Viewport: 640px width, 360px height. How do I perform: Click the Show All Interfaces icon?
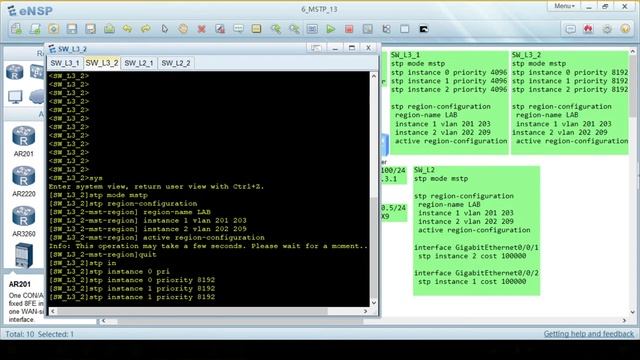click(x=386, y=29)
